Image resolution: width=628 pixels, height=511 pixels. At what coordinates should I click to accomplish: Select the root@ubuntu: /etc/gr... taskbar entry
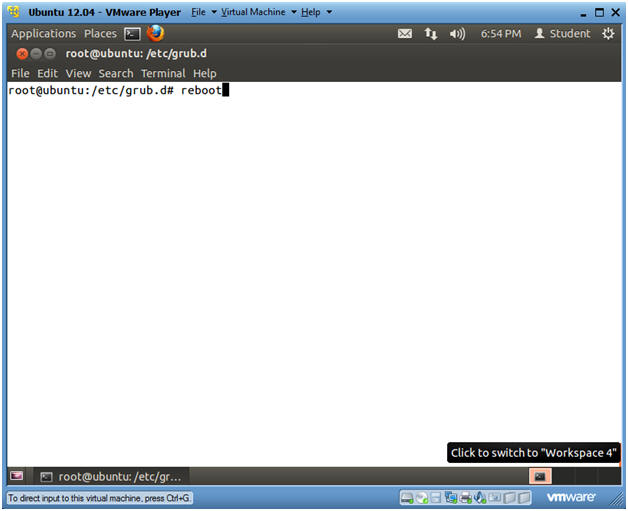pyautogui.click(x=111, y=477)
